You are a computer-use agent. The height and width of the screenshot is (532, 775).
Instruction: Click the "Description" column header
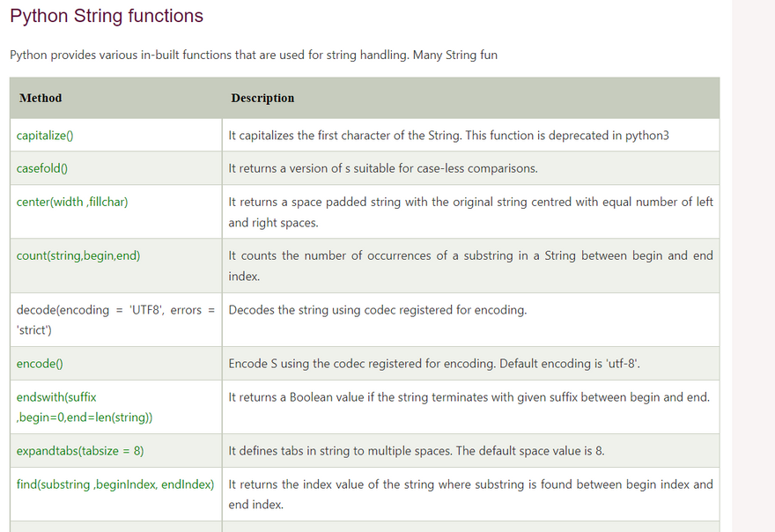point(262,98)
